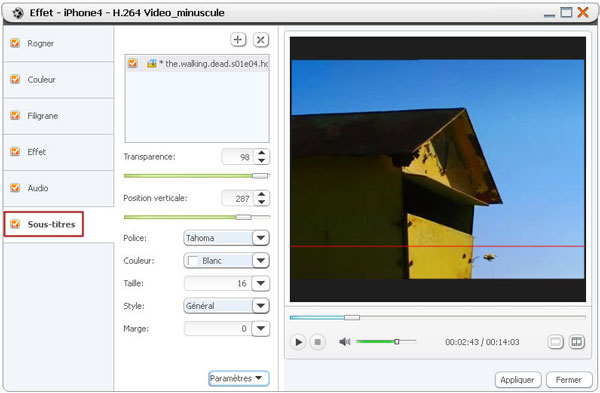
Task: Click the Fermer button
Action: [569, 380]
